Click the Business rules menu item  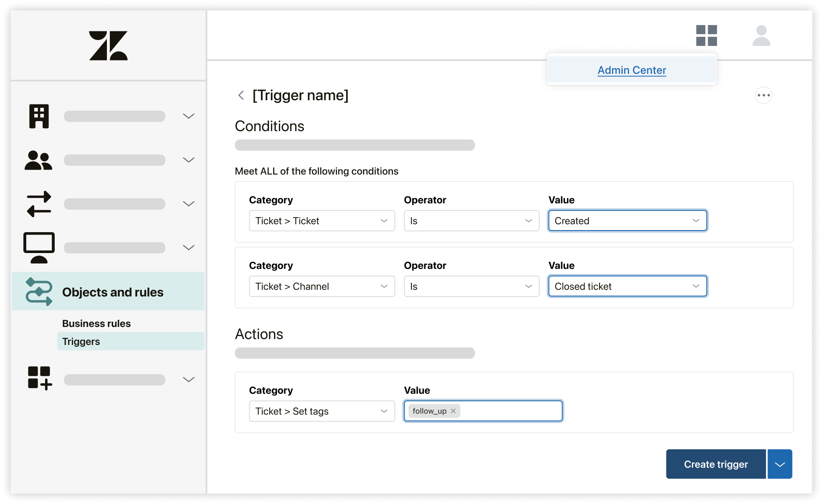coord(96,323)
